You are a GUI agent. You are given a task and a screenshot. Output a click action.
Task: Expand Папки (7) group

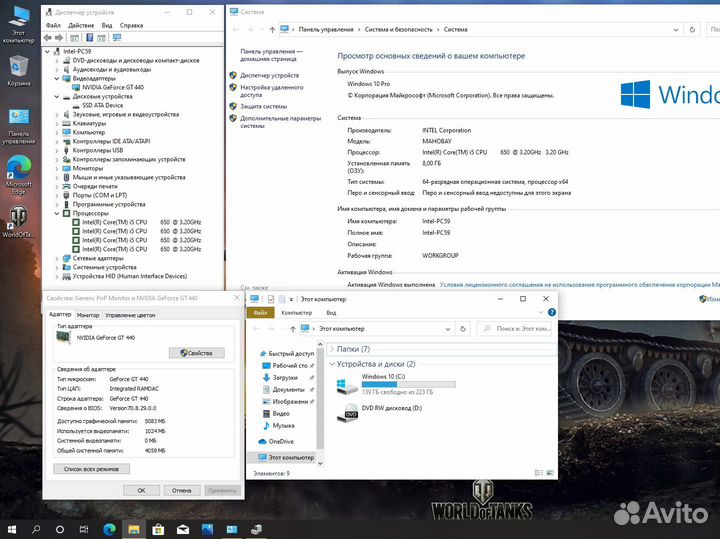[332, 349]
